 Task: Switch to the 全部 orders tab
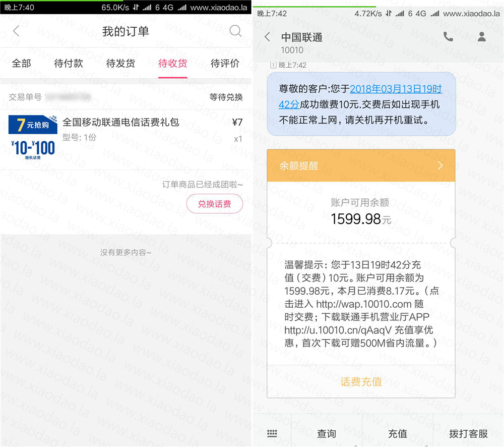[x=21, y=64]
